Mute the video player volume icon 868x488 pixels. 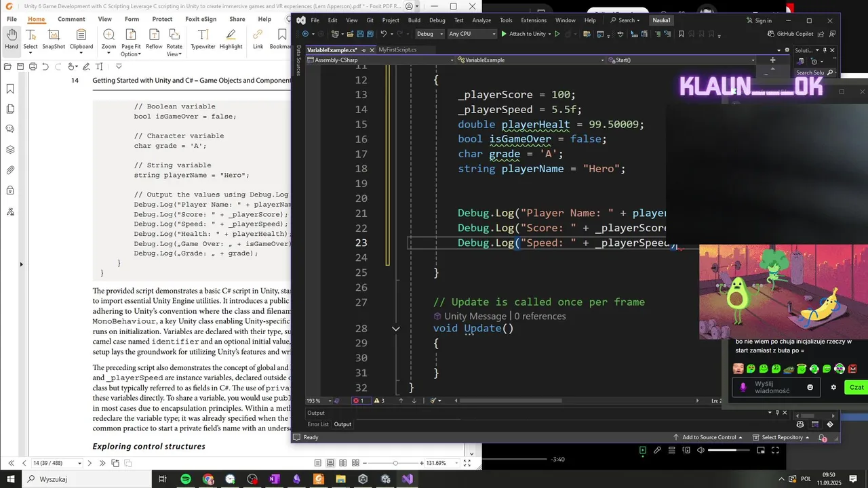[x=700, y=450]
